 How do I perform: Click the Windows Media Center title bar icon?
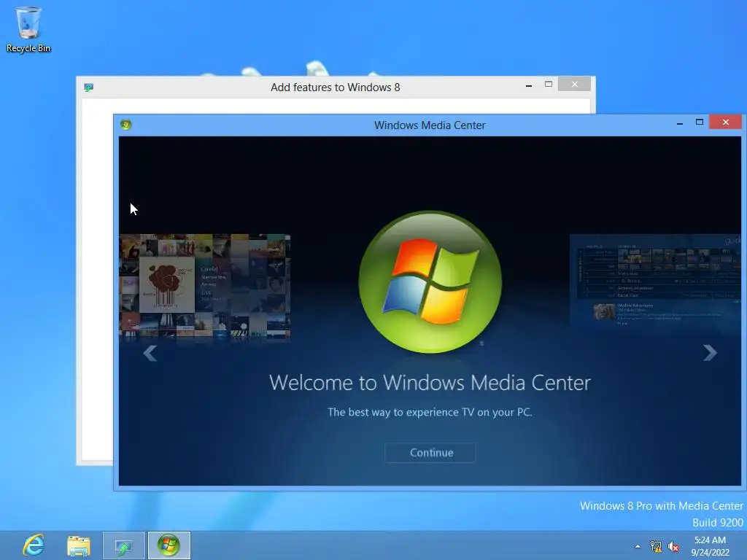coord(125,125)
